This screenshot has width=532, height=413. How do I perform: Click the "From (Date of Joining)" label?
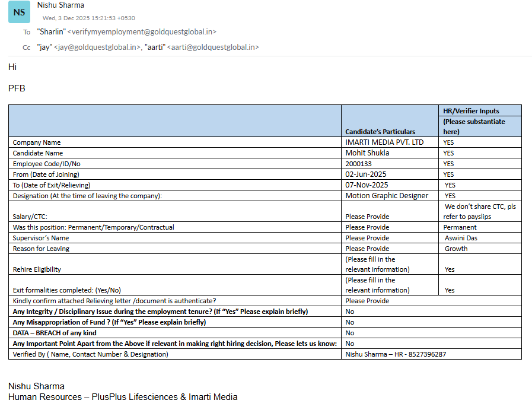[46, 174]
